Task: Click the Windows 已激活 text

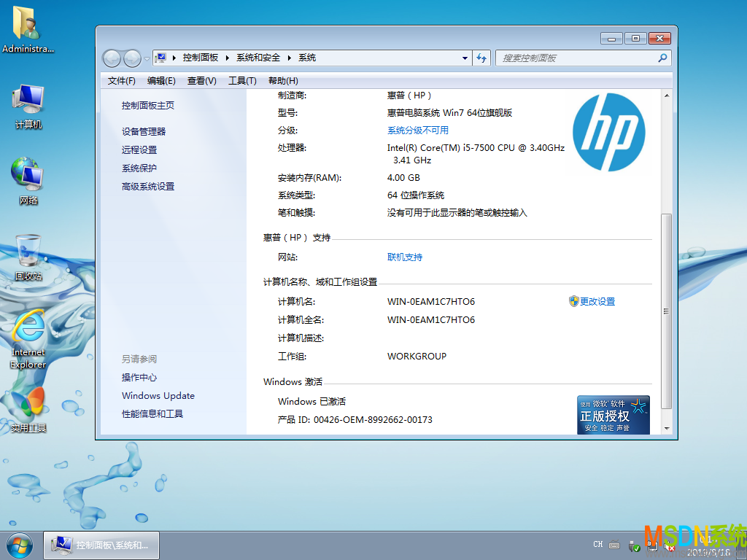Action: click(311, 402)
